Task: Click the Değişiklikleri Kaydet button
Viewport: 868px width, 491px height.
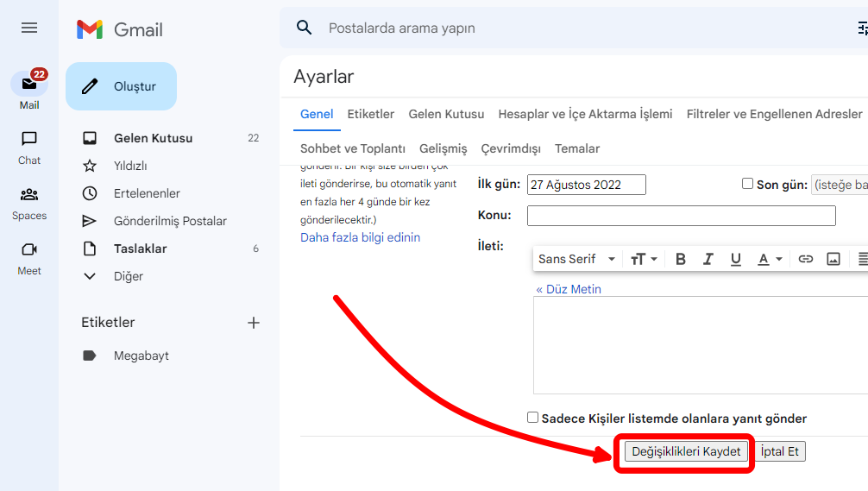Action: pos(686,452)
